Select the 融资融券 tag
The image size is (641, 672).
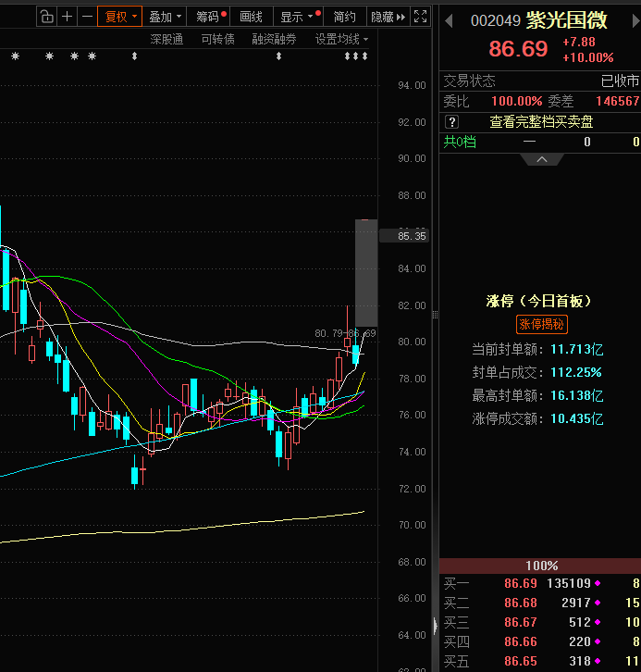(274, 40)
